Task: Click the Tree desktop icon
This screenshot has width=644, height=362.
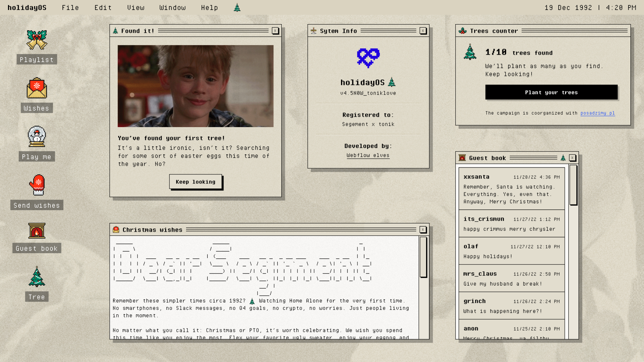Action: 37,277
